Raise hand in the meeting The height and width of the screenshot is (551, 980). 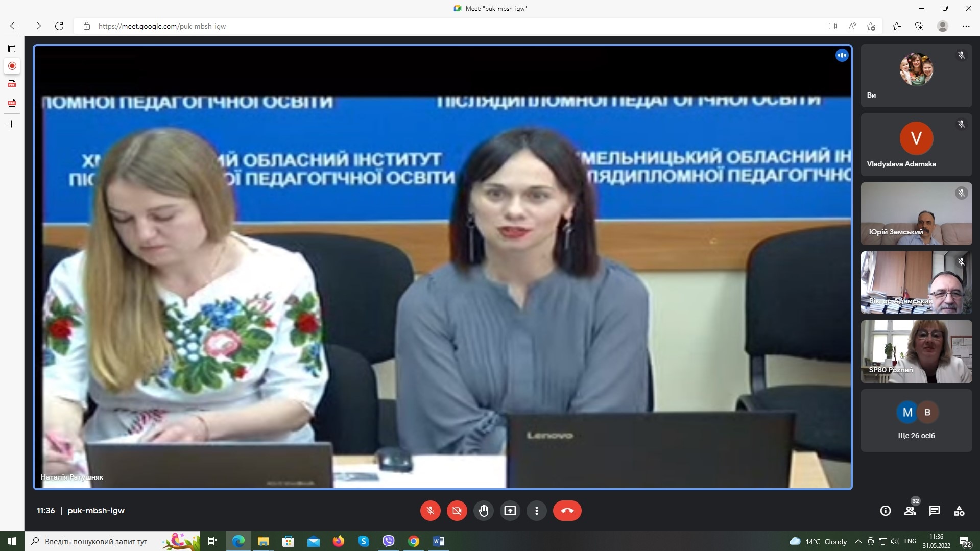point(483,511)
